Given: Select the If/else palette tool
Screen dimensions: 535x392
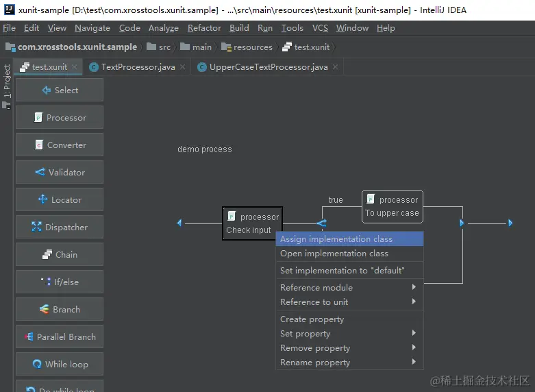Looking at the screenshot, I should click(x=60, y=282).
